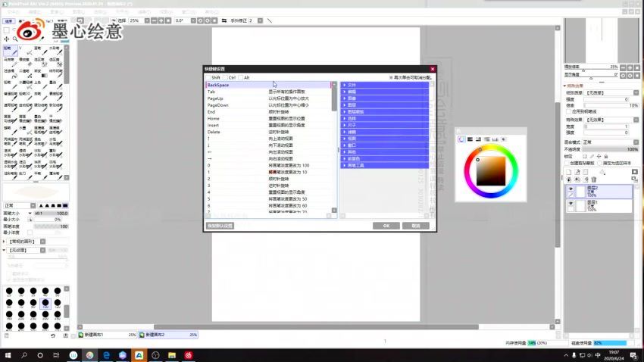Select the highlighted round brush tip preset
This screenshot has height=362, width=644.
[45, 303]
